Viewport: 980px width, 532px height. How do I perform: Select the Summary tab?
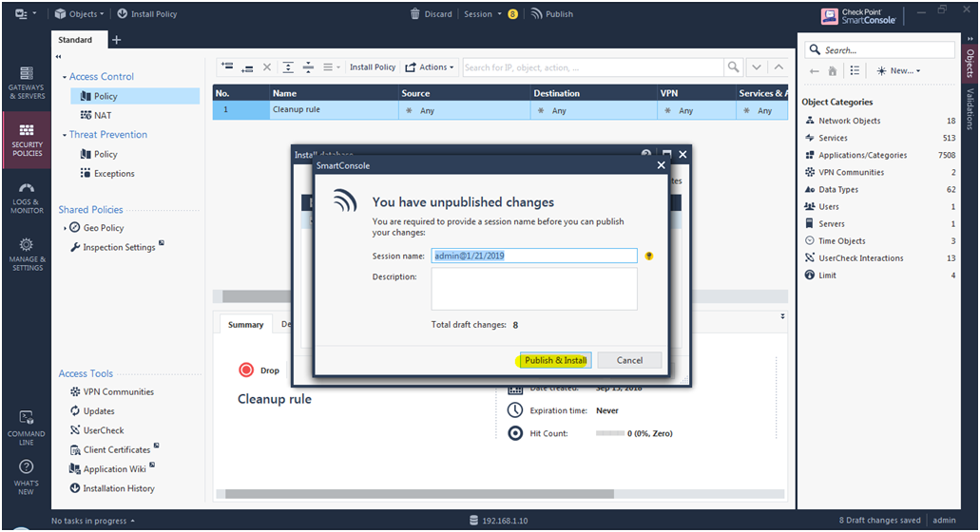pyautogui.click(x=245, y=325)
